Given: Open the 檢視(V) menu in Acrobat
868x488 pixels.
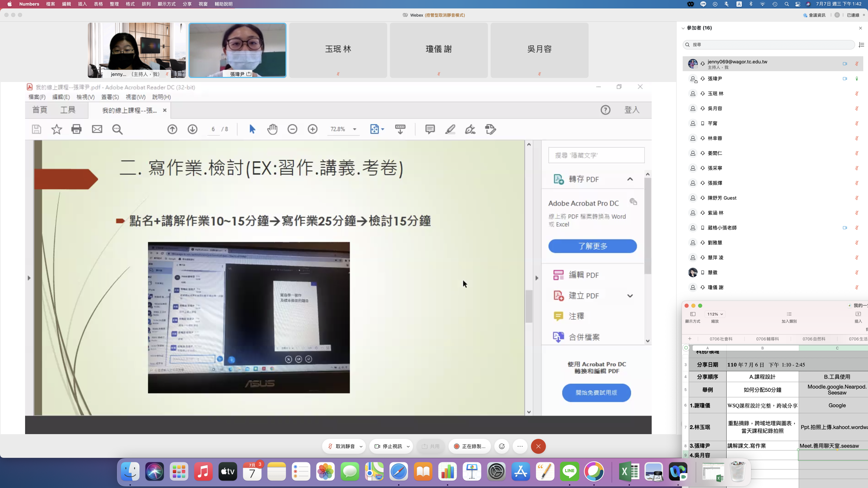Looking at the screenshot, I should coord(85,97).
